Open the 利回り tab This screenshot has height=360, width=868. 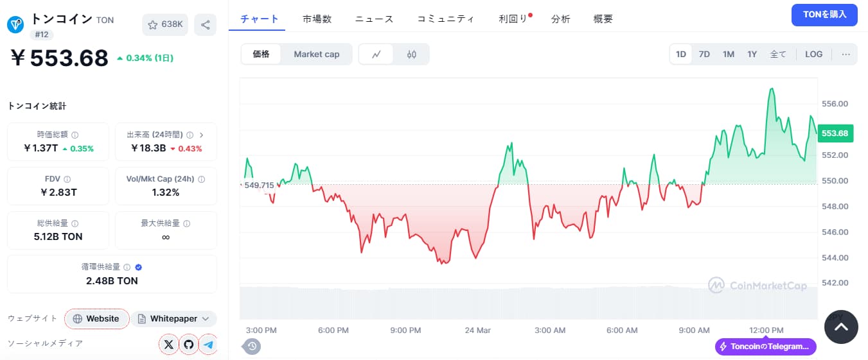513,19
